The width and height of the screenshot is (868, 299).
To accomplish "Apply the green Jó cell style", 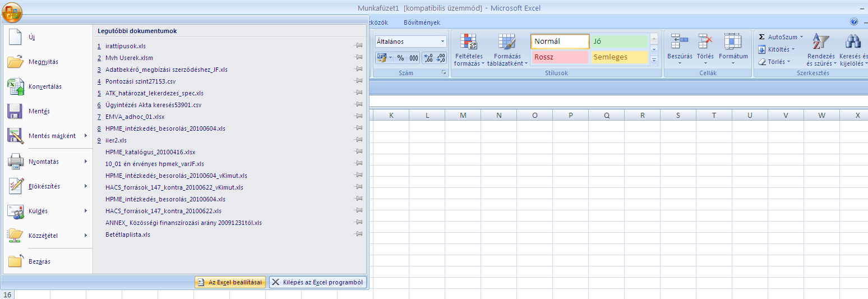I will coord(619,42).
